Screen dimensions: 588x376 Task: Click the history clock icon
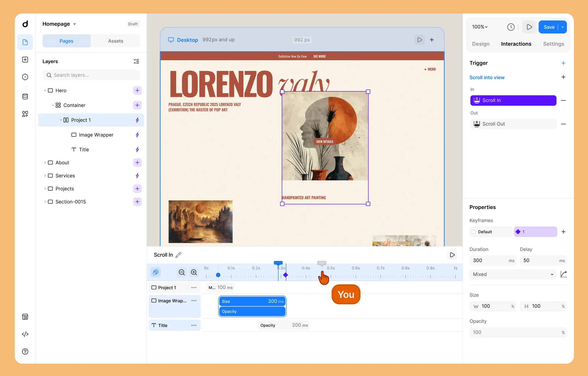click(x=511, y=27)
